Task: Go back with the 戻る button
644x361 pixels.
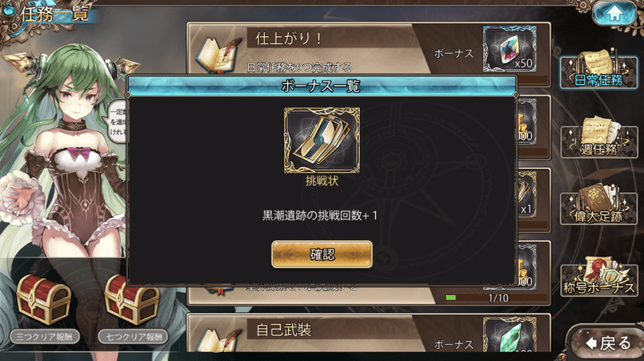Action: 608,343
